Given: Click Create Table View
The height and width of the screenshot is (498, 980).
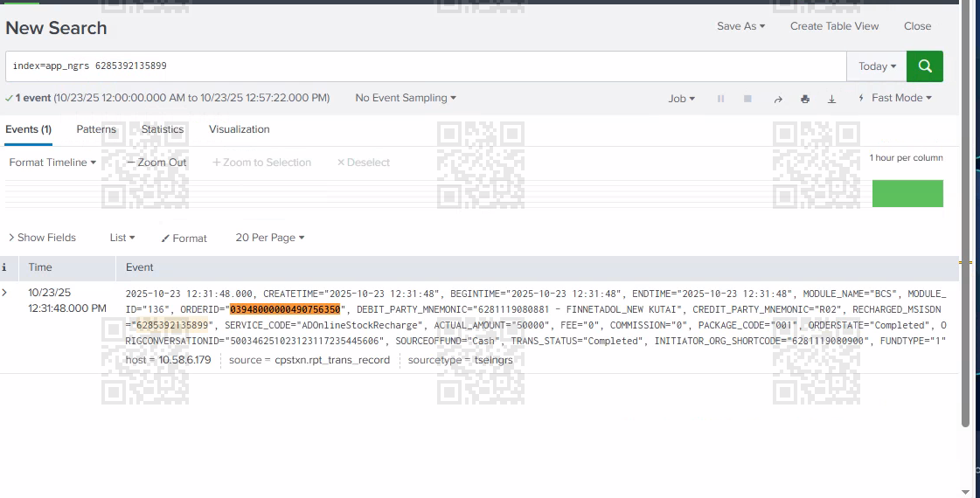Looking at the screenshot, I should 834,26.
